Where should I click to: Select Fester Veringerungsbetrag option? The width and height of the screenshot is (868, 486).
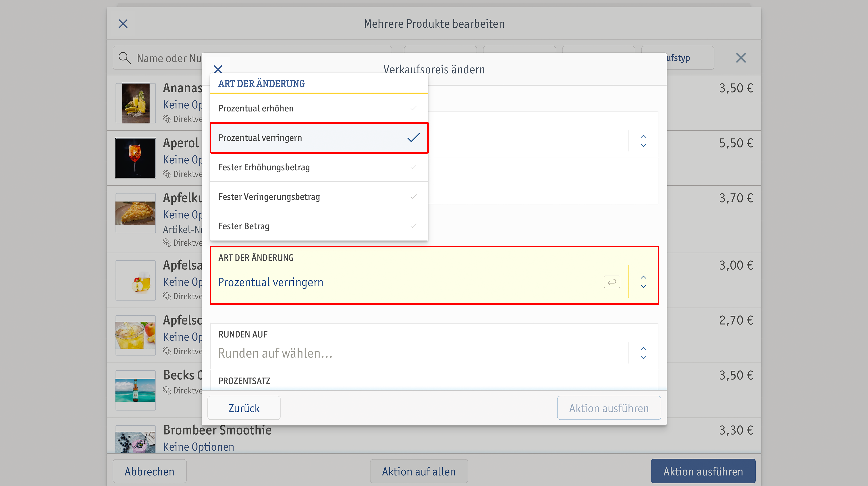click(x=319, y=197)
